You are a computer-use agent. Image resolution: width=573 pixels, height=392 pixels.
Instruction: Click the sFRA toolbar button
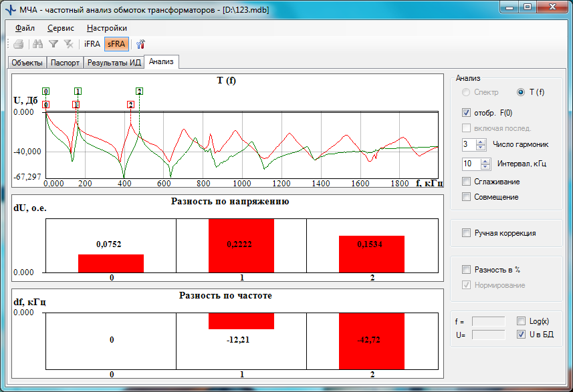tap(117, 44)
